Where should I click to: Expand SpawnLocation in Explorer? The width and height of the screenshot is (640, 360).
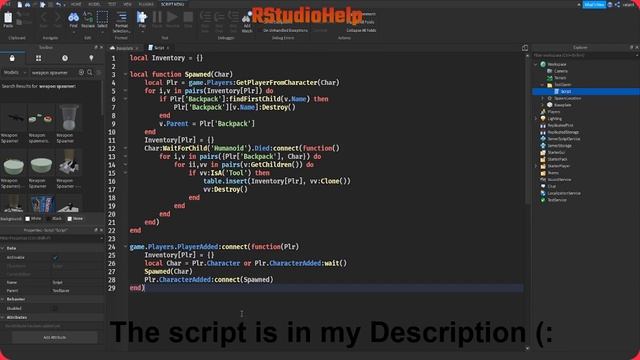542,98
